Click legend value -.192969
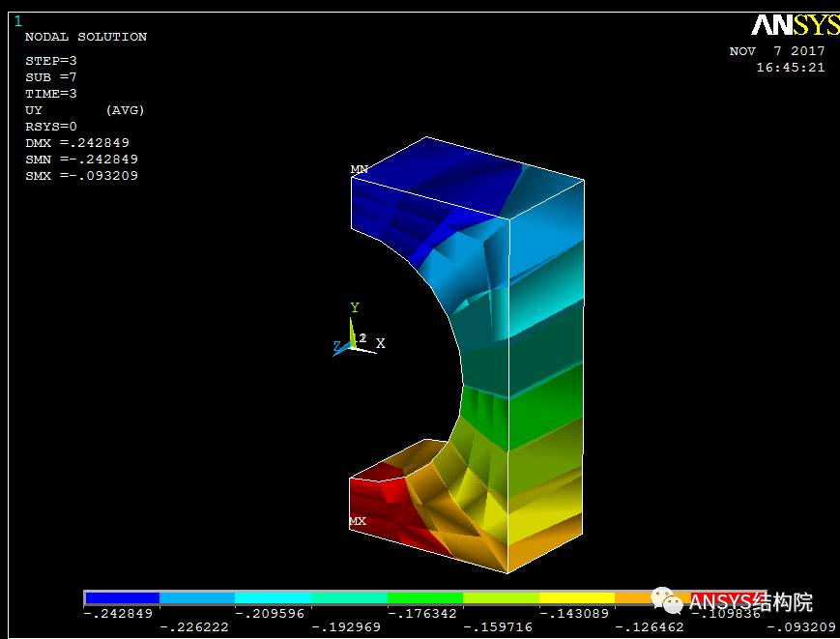This screenshot has width=840, height=639. (346, 627)
